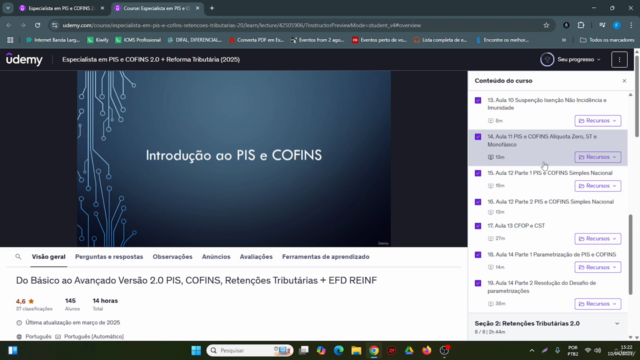Open the Todos os marcadores folder
The height and width of the screenshot is (360, 640).
coord(607,40)
